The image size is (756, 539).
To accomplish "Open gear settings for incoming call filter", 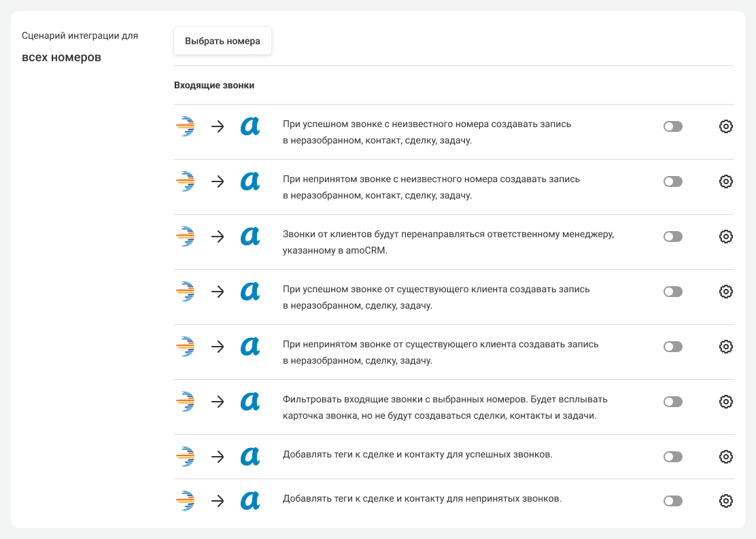I will tap(725, 402).
